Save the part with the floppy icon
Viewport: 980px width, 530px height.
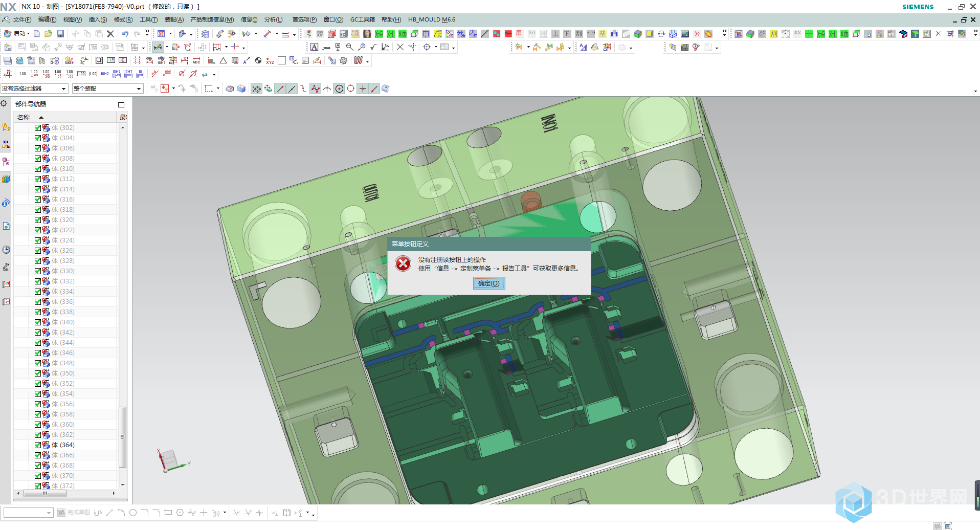coord(60,34)
